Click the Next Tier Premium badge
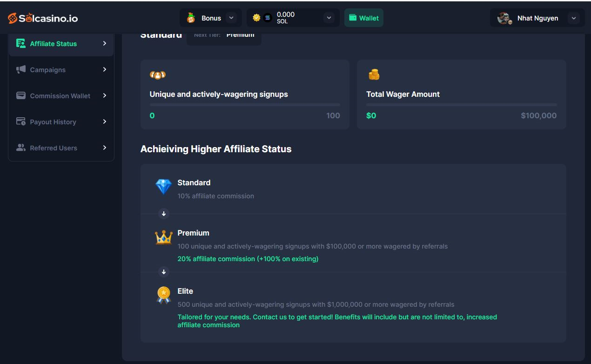 pyautogui.click(x=224, y=35)
